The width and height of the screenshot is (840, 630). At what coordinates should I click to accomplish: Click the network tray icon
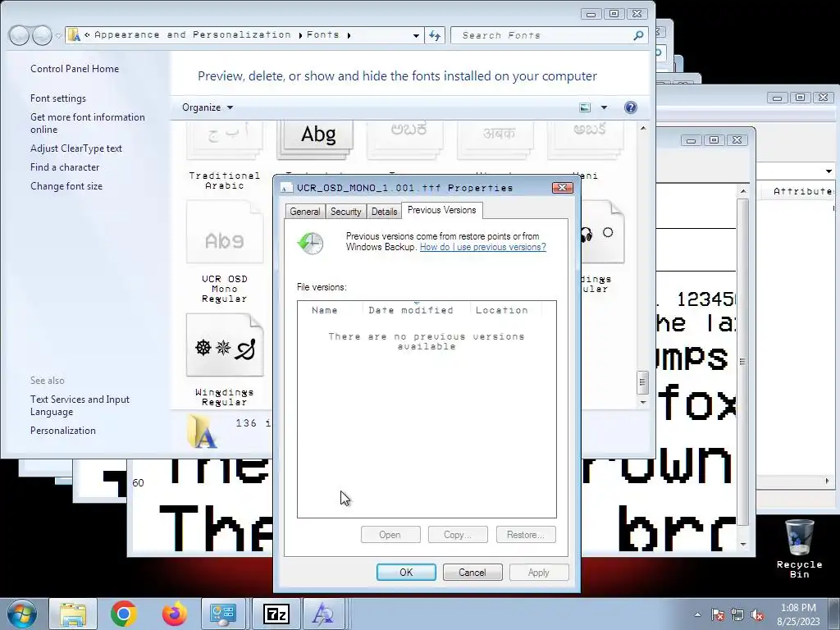coord(737,614)
